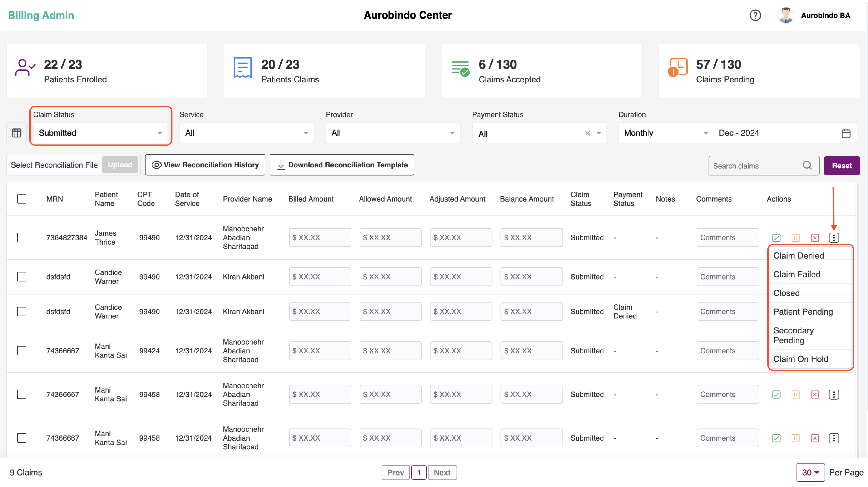Click the green accept icon for James Thrice
Screen dimensions: 868x487
pos(776,238)
